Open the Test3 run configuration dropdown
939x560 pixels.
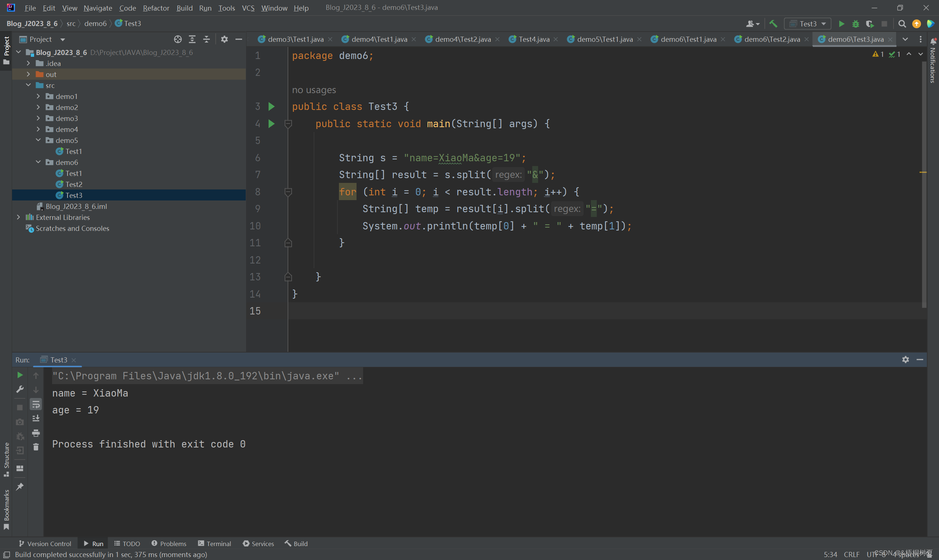[808, 24]
